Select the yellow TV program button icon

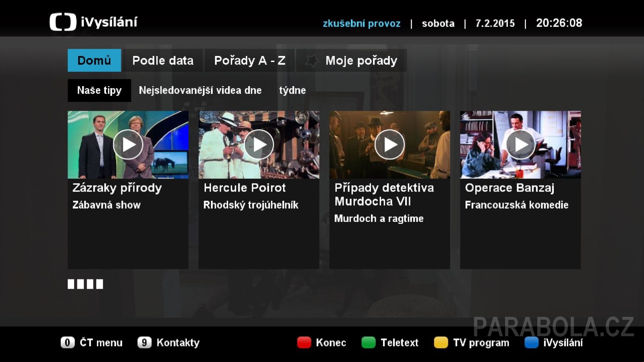click(441, 342)
